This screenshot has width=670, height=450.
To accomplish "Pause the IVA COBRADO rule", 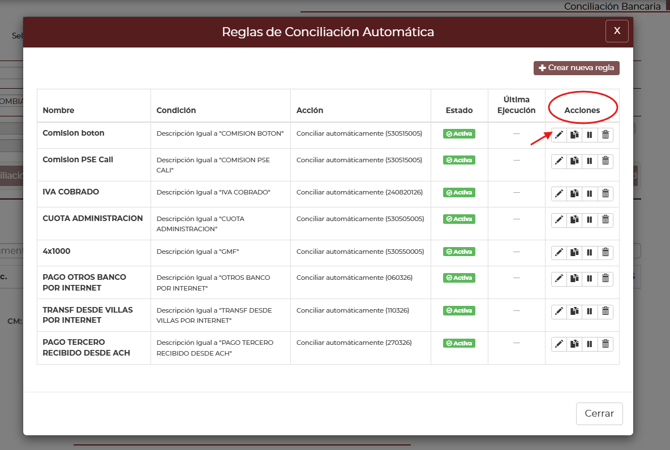I will 590,194.
